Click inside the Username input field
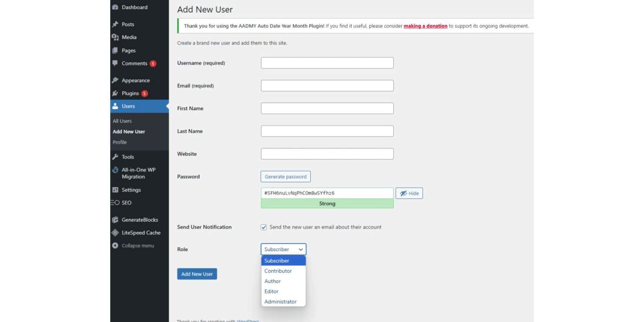 tap(327, 62)
